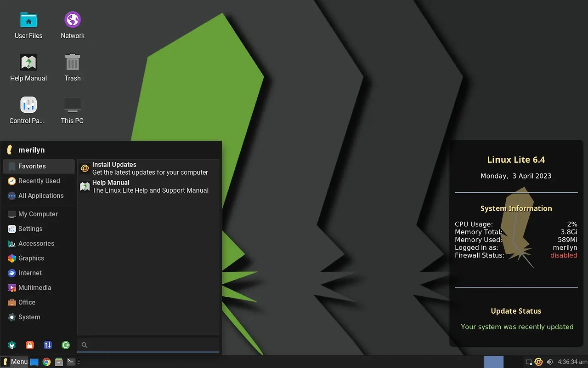Open the Control Panel desktop icon
This screenshot has width=588, height=368.
tap(27, 110)
